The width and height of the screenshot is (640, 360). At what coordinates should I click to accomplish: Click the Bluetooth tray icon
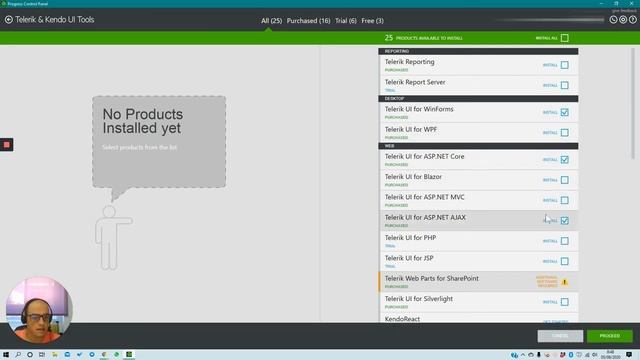click(571, 355)
